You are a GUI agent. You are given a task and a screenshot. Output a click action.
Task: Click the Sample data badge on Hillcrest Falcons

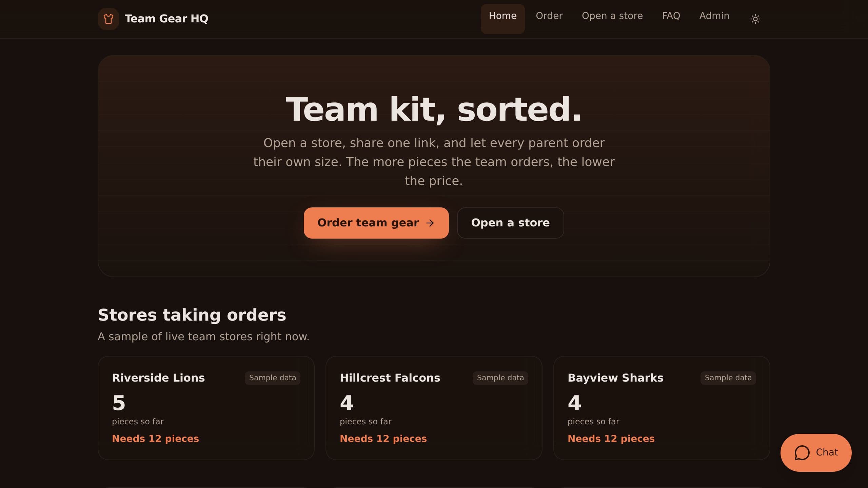pos(500,378)
